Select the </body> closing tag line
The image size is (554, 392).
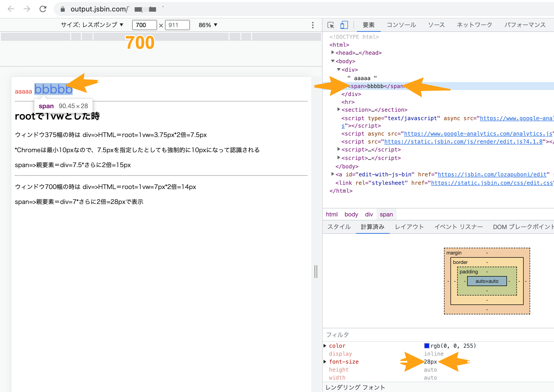(x=347, y=166)
